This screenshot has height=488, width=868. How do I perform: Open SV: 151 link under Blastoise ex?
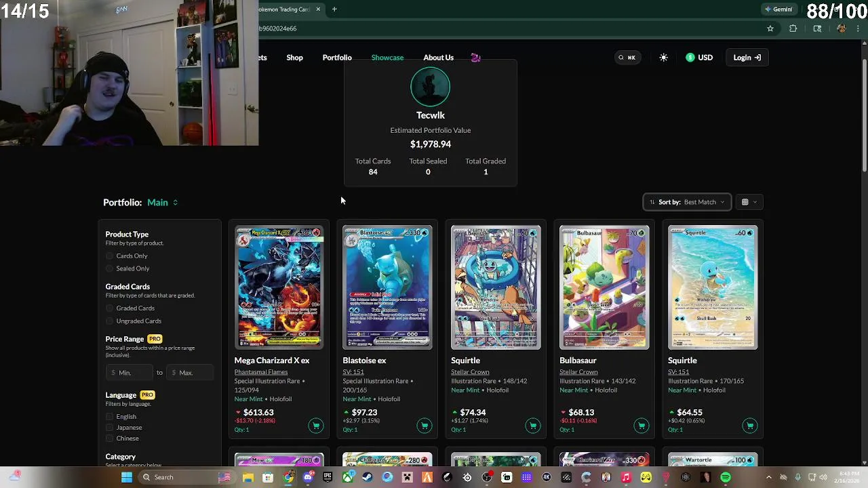click(353, 372)
